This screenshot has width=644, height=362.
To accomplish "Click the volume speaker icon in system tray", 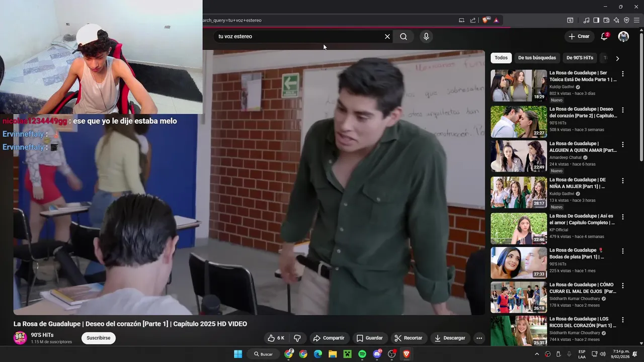I will pyautogui.click(x=603, y=354).
